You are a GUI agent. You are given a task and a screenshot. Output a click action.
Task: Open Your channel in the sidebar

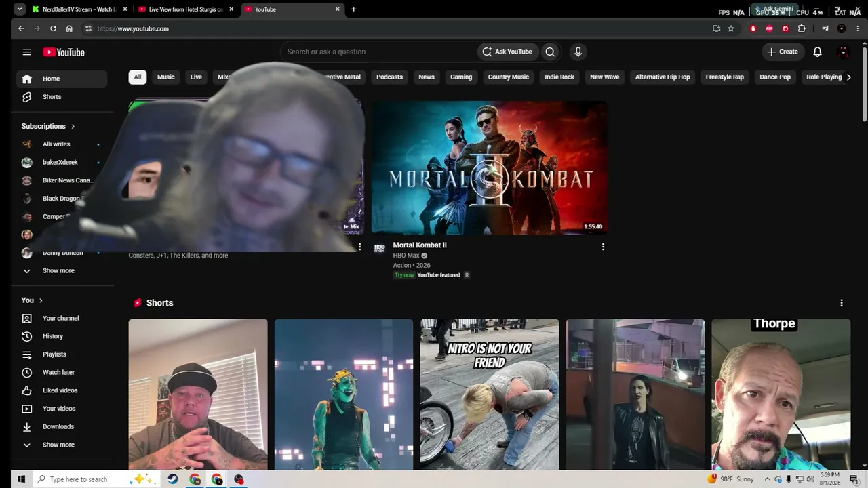tap(62, 318)
